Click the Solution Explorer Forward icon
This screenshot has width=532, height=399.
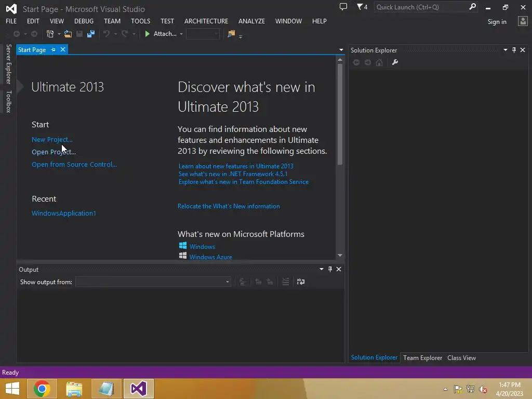pos(367,62)
